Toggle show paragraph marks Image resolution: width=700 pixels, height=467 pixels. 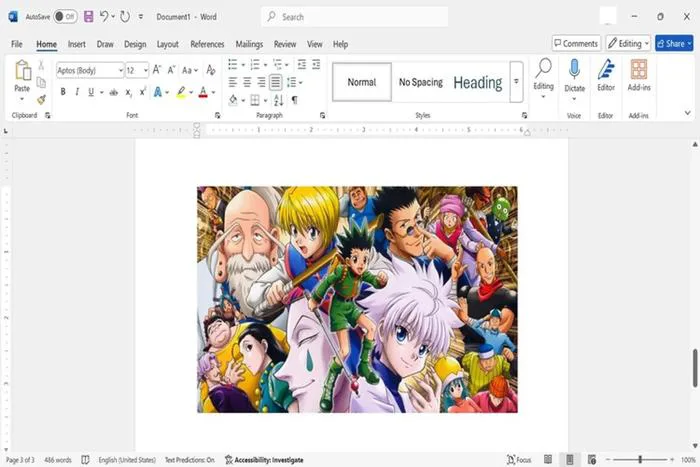coord(295,100)
